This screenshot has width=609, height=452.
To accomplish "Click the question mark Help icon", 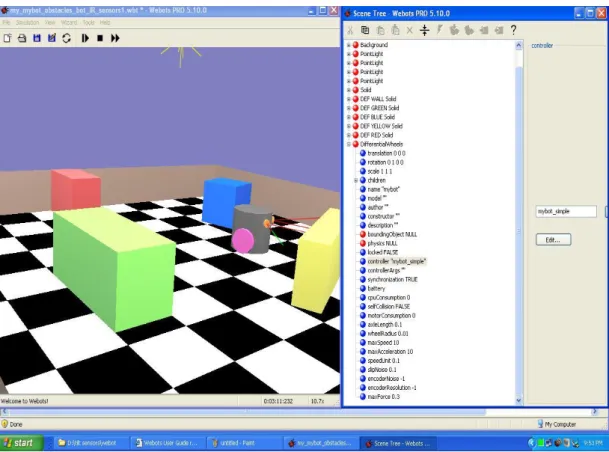I will point(513,30).
